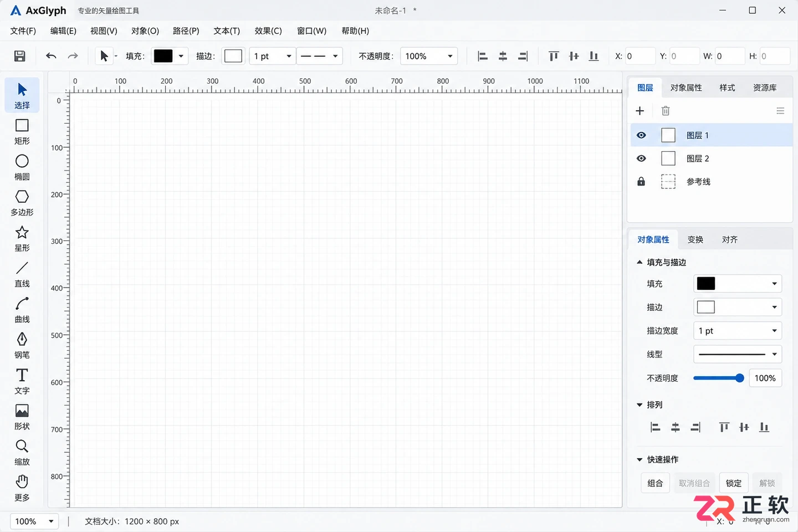This screenshot has height=532, width=798.
Task: Collapse the 排列 section
Action: coord(640,405)
